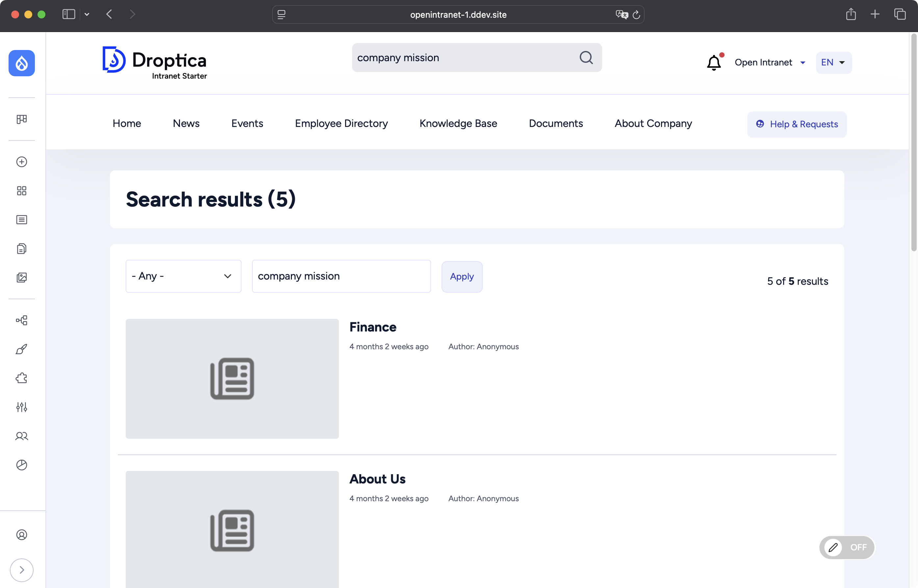
Task: Open the Droptica home icon in admin sidebar
Action: (x=21, y=63)
